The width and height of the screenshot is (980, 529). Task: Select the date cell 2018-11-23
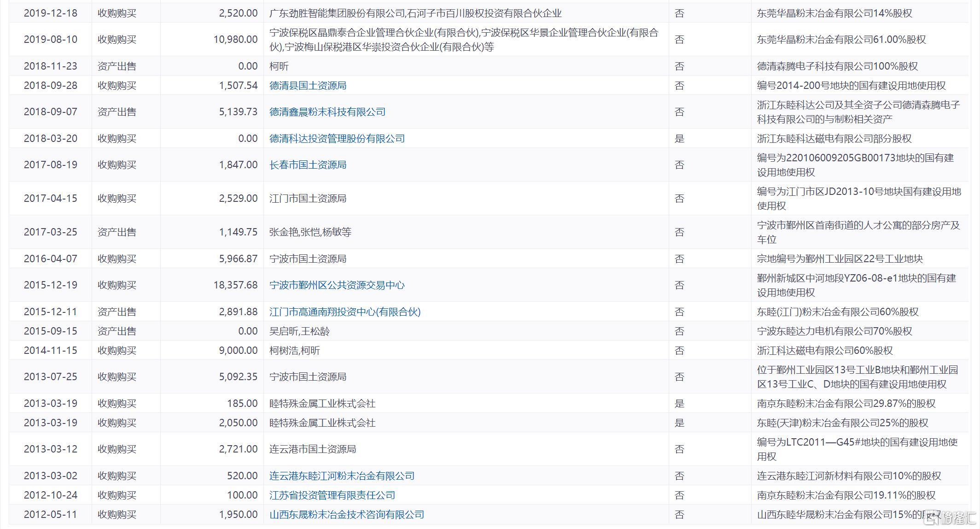[51, 66]
